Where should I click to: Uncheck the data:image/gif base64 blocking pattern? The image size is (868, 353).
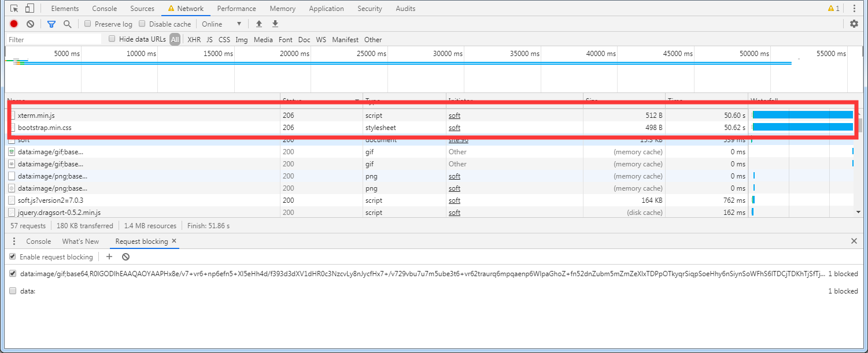pos(13,274)
